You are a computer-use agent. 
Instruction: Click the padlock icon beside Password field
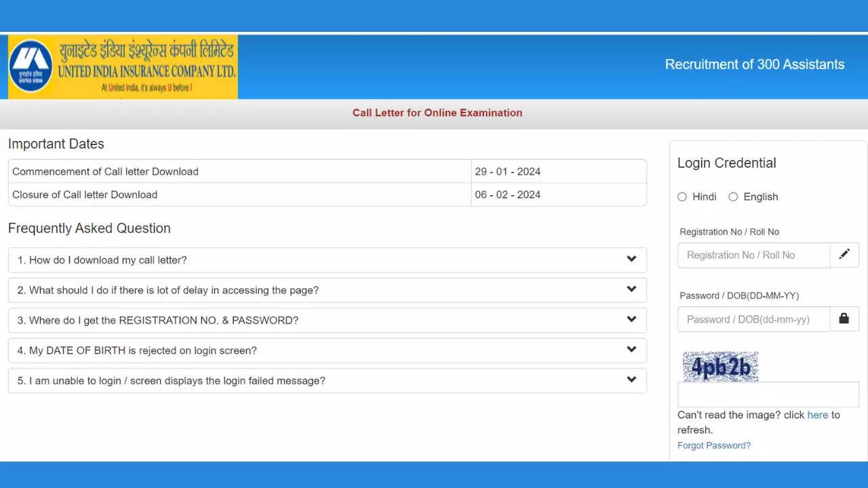click(844, 319)
